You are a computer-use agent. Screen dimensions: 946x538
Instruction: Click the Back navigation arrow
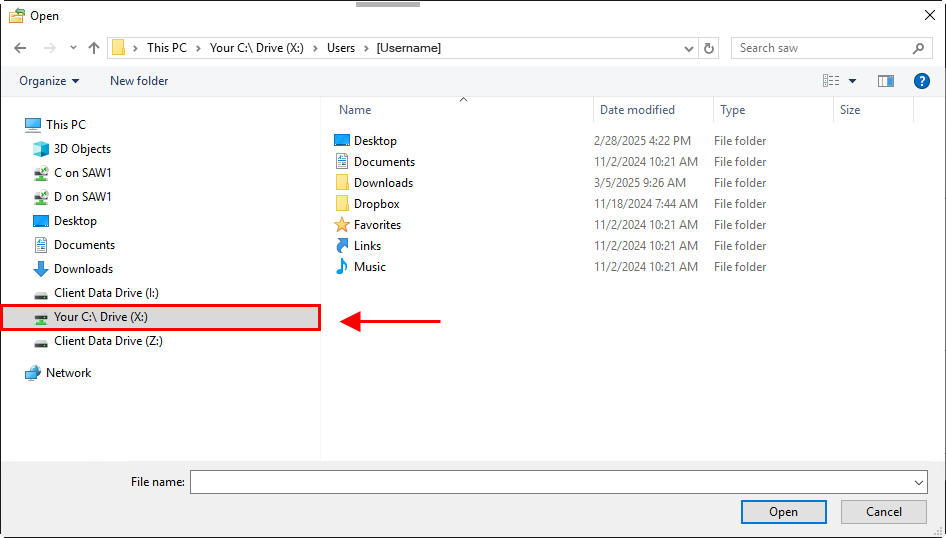click(x=20, y=48)
